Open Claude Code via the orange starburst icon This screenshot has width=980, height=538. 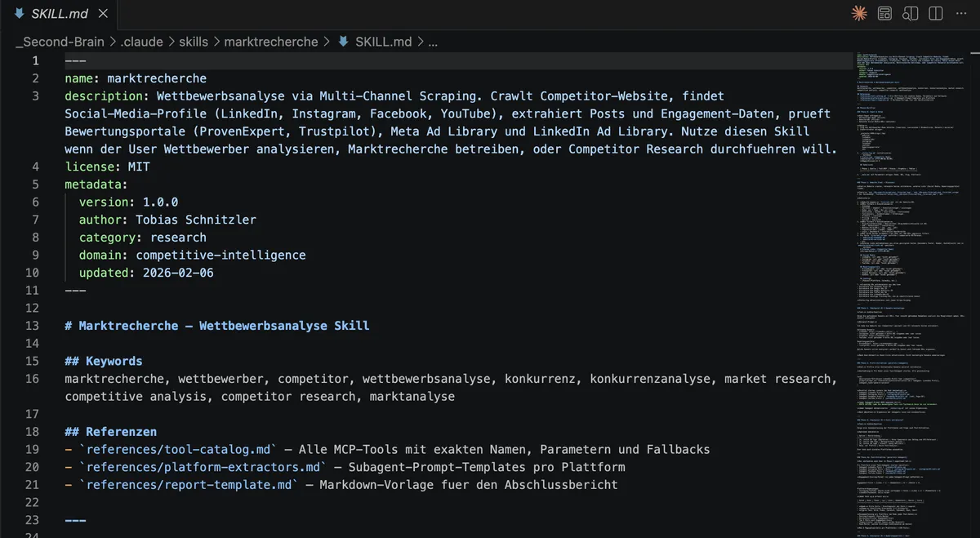pos(859,13)
